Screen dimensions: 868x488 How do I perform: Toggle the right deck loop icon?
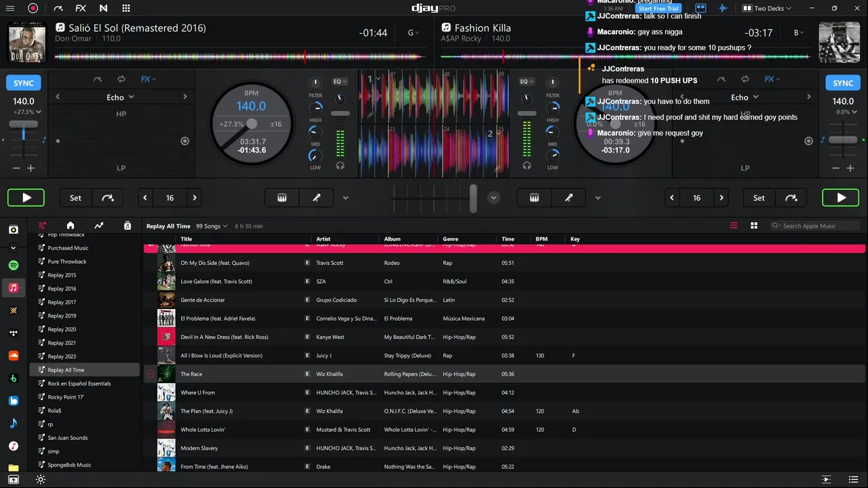coord(745,79)
